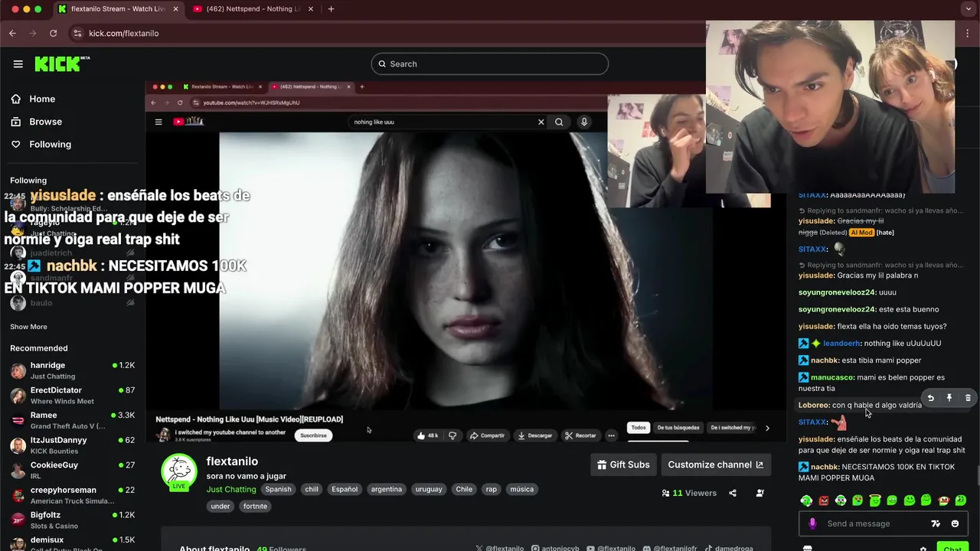Select the chill tag
The width and height of the screenshot is (980, 551).
click(312, 489)
